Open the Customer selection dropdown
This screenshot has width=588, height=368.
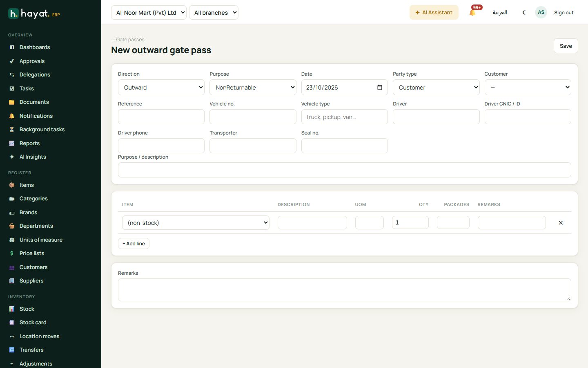[x=528, y=88]
